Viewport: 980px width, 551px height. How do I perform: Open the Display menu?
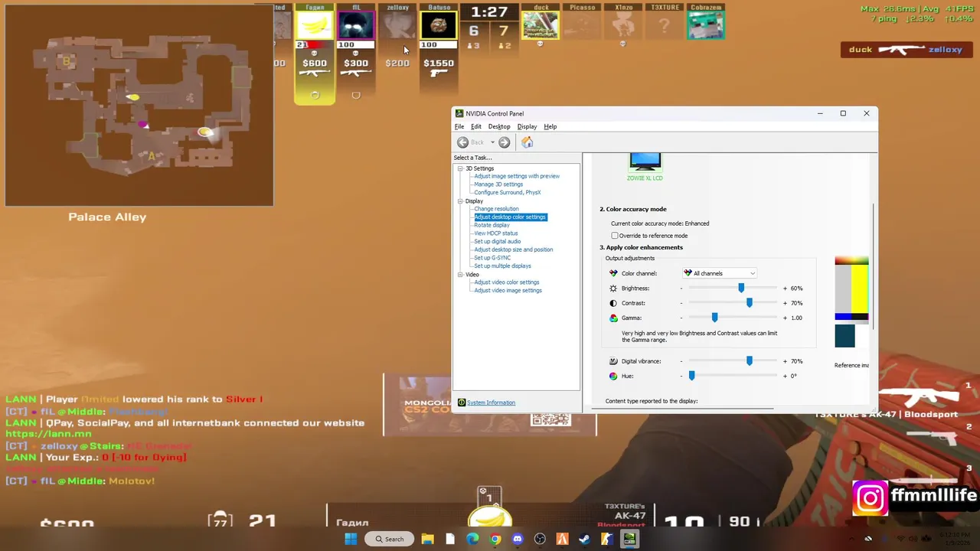click(527, 126)
